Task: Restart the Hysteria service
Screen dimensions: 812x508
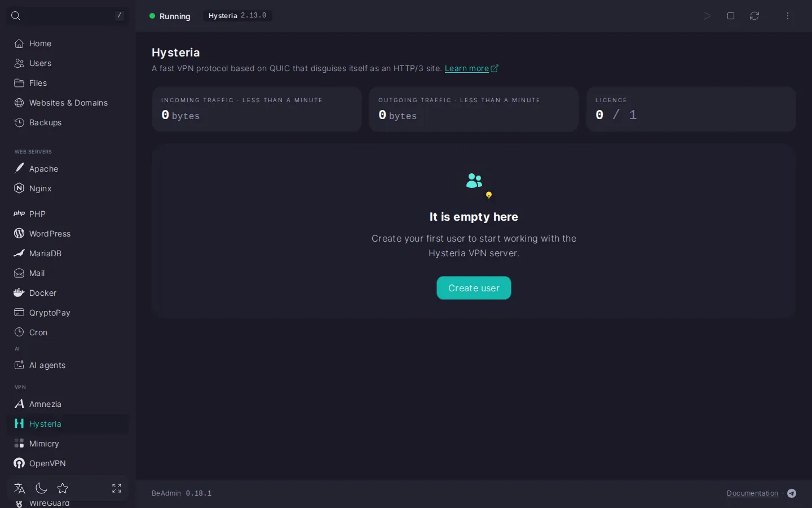Action: [x=754, y=16]
